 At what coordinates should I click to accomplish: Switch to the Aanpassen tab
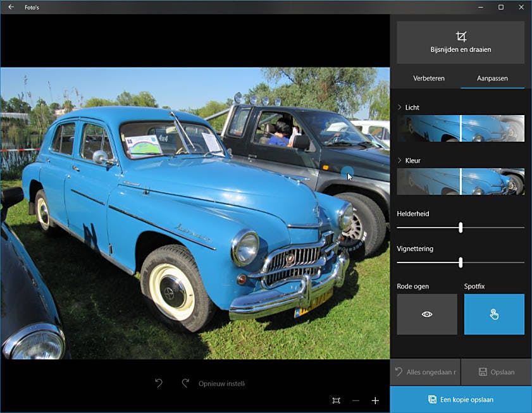point(492,78)
